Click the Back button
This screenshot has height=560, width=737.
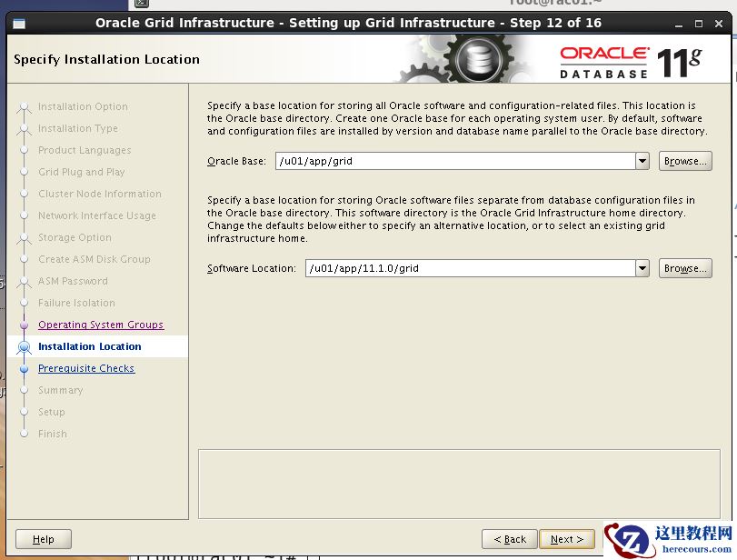coord(510,539)
